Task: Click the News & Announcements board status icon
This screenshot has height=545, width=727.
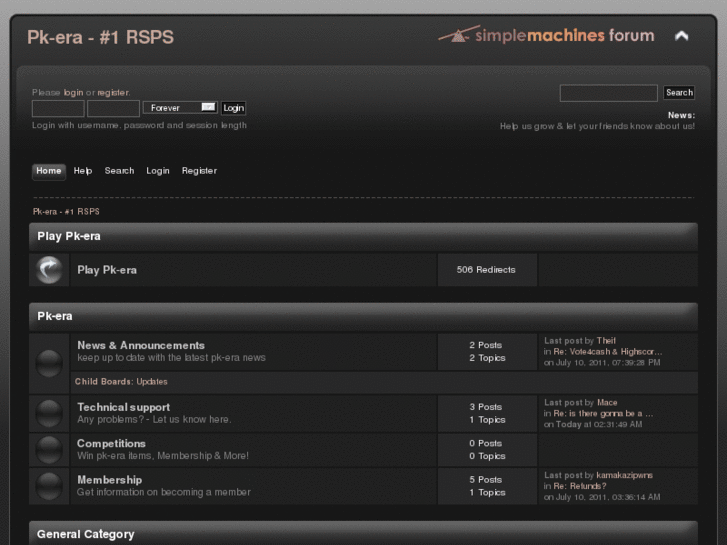Action: coord(49,363)
